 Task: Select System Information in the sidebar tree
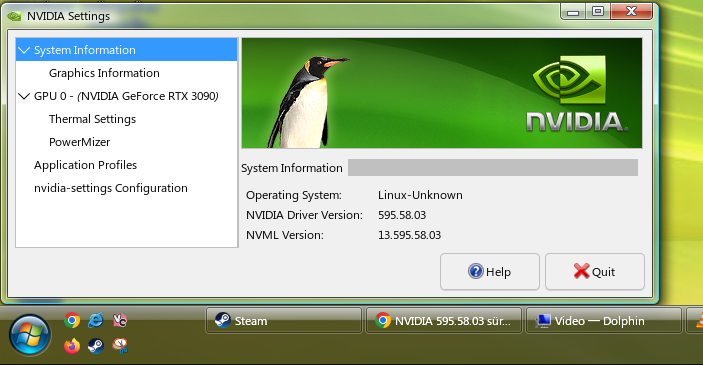tap(126, 50)
